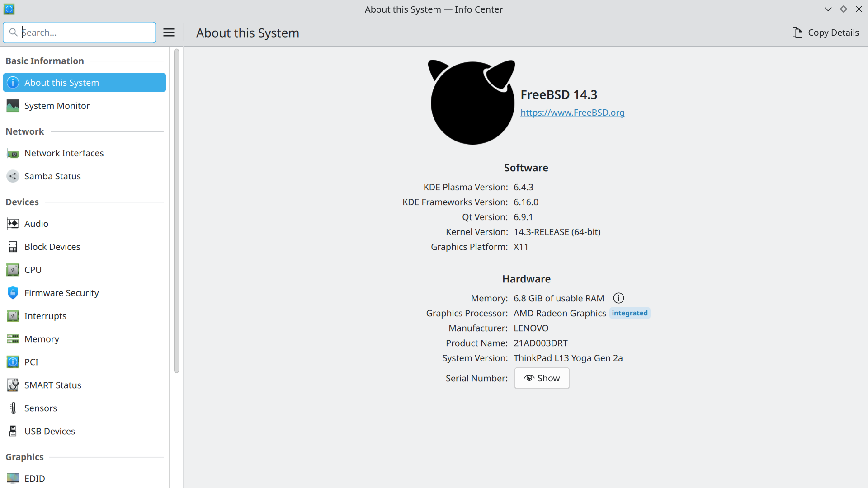The height and width of the screenshot is (488, 868).
Task: Open Firmware Security page
Action: (x=61, y=293)
